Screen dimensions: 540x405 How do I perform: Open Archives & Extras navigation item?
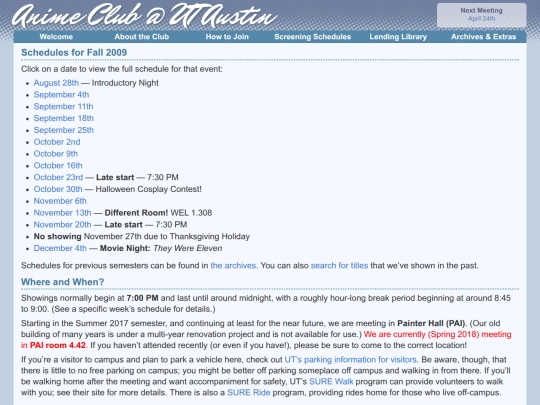pyautogui.click(x=484, y=37)
